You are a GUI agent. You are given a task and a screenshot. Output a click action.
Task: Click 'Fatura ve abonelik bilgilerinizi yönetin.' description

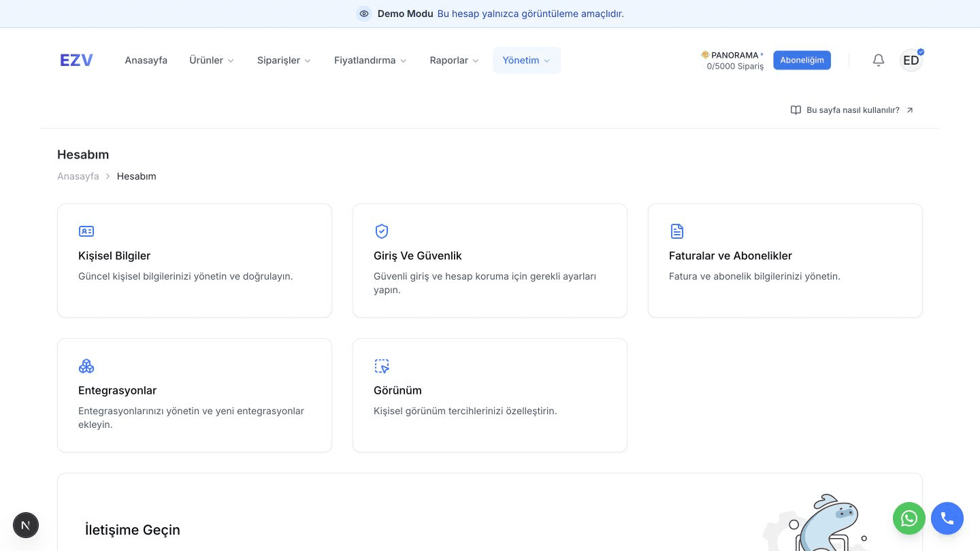click(755, 276)
